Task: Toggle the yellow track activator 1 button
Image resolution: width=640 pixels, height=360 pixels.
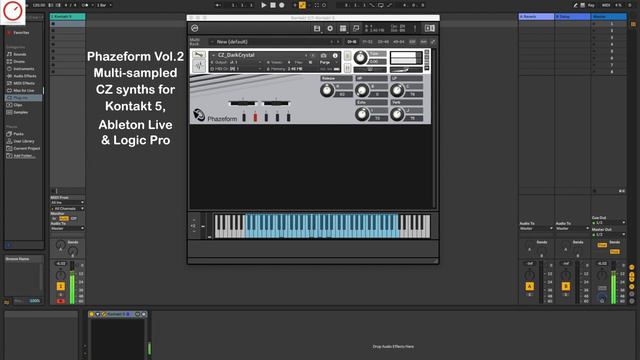Action: 60,286
